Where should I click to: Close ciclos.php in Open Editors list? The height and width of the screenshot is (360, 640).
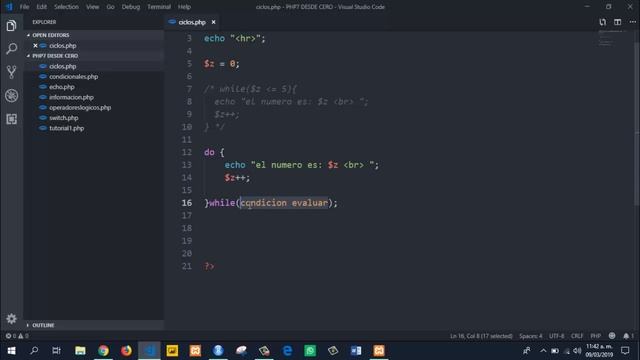point(35,45)
